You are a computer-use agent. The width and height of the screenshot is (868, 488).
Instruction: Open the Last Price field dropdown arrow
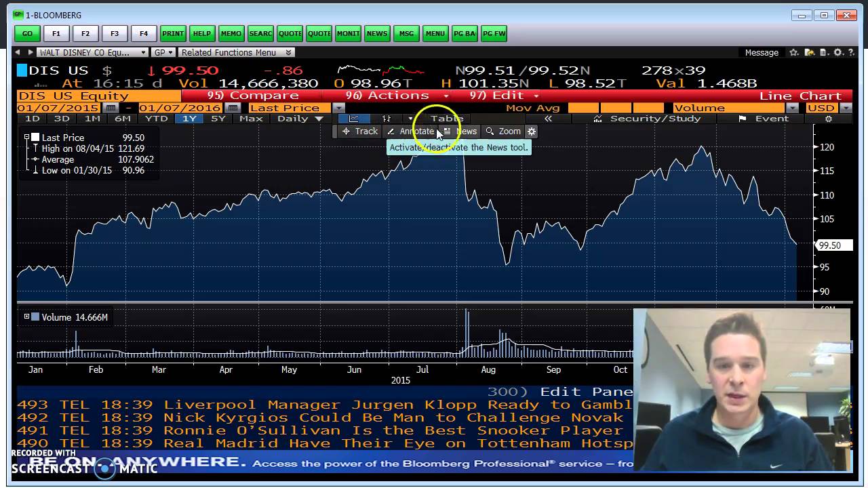(x=338, y=108)
